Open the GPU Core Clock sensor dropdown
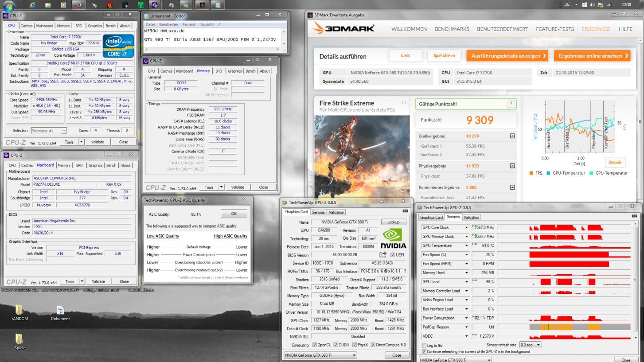Image resolution: width=644 pixels, height=362 pixels. click(x=467, y=228)
